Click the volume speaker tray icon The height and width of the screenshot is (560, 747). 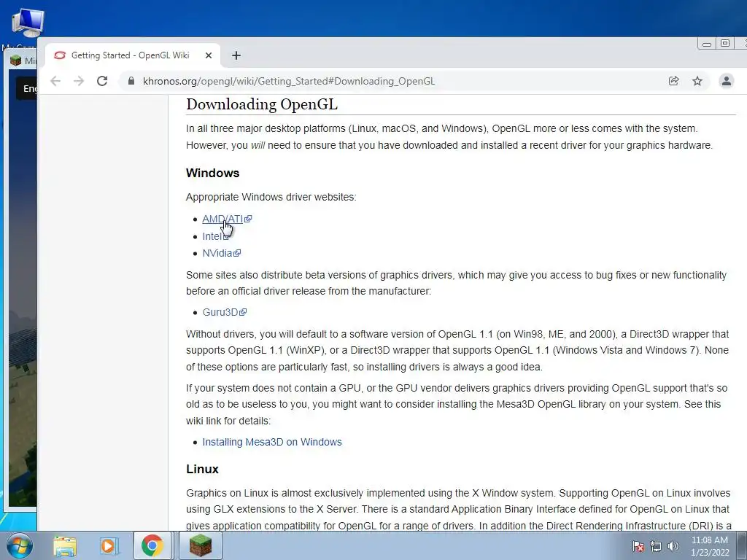pyautogui.click(x=673, y=546)
